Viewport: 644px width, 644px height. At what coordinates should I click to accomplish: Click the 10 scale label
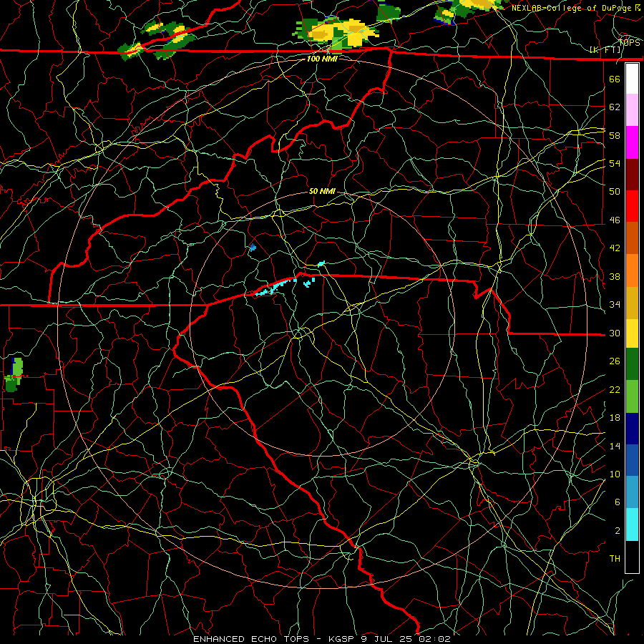615,474
